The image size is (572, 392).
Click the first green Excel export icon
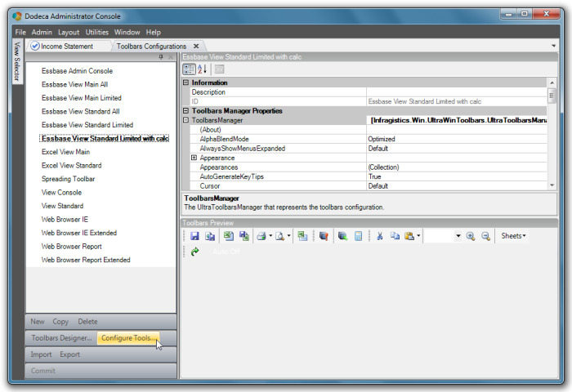point(229,236)
